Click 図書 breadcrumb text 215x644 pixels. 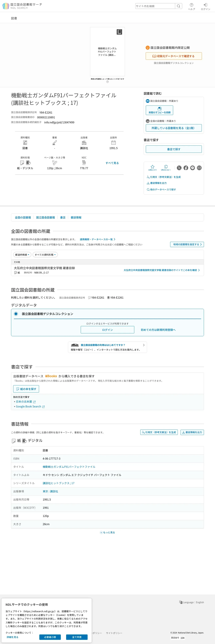[14, 18]
